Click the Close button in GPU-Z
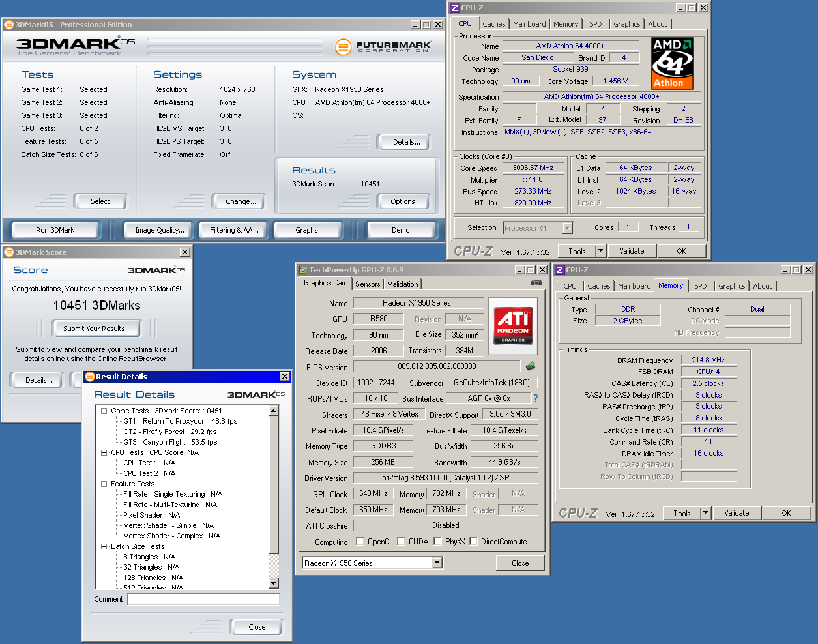Screen dimensions: 818x644 [520, 563]
